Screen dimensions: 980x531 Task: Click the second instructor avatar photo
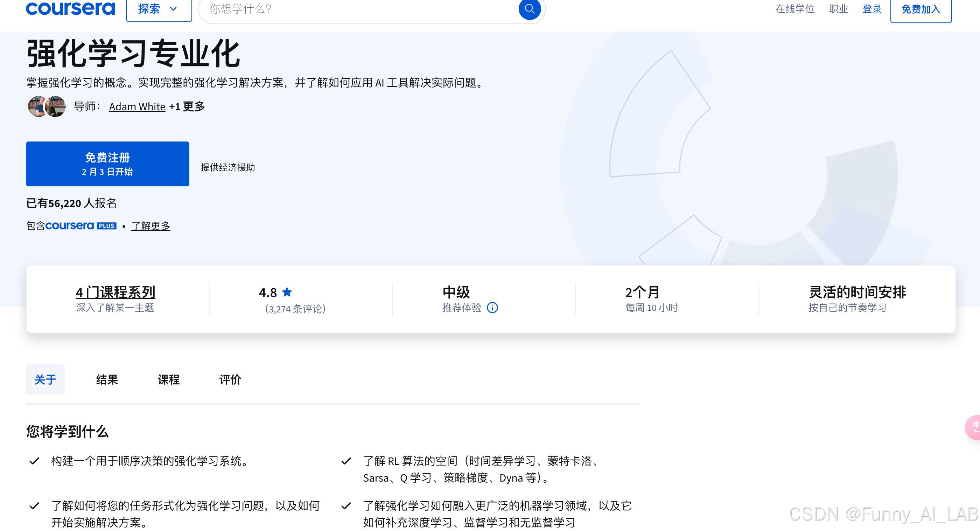coord(56,106)
